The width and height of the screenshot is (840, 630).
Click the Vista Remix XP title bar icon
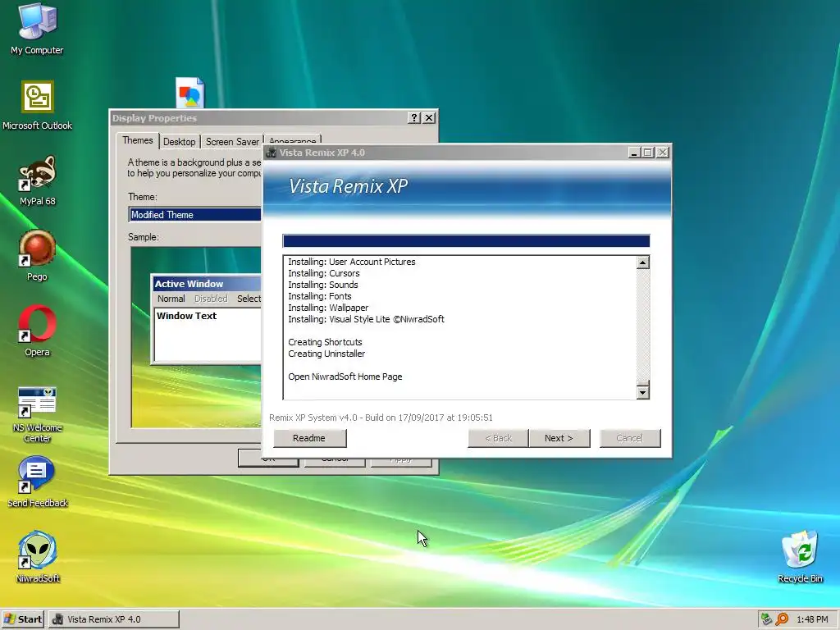[x=271, y=153]
